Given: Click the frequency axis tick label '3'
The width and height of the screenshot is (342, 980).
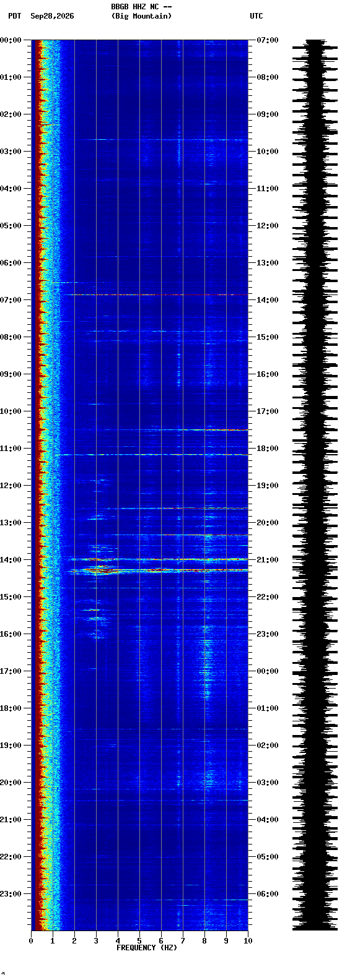Looking at the screenshot, I should click(96, 941).
